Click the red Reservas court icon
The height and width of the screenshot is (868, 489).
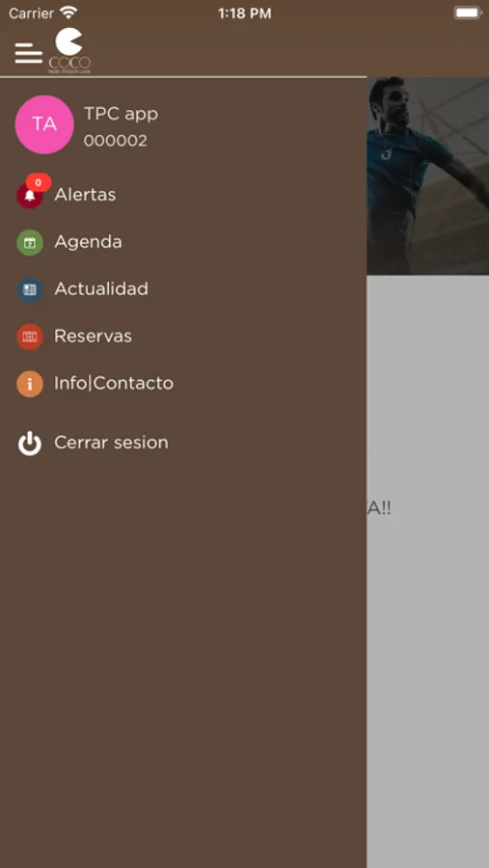[30, 337]
